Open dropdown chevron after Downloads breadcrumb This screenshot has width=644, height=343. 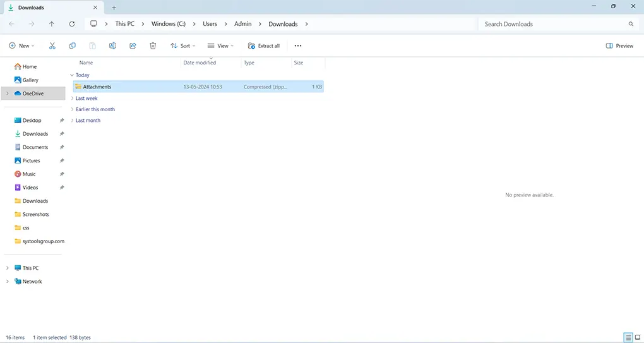(x=306, y=24)
